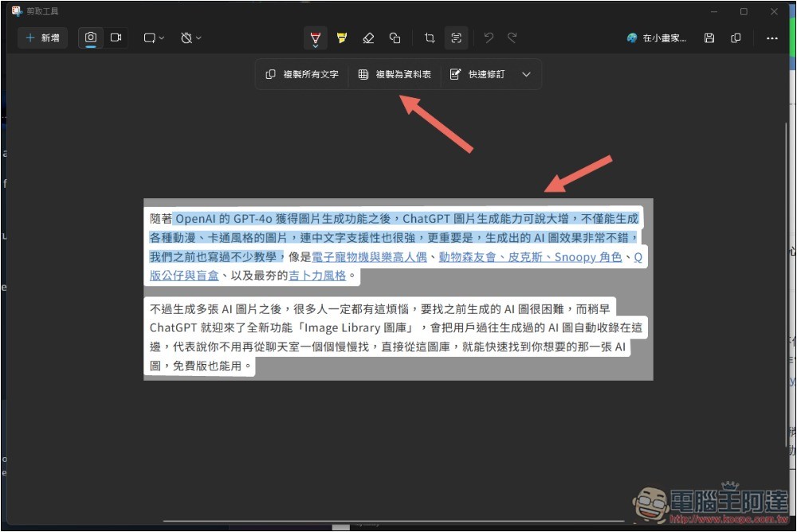The image size is (797, 532).
Task: Open the three-dot more options menu
Action: (771, 37)
